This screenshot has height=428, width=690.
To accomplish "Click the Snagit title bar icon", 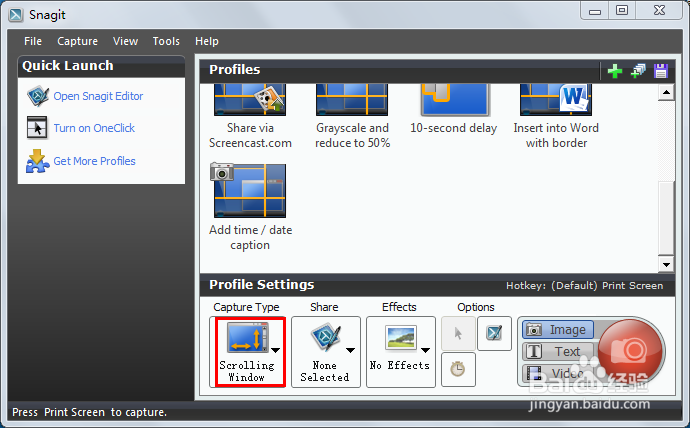I will tap(16, 15).
